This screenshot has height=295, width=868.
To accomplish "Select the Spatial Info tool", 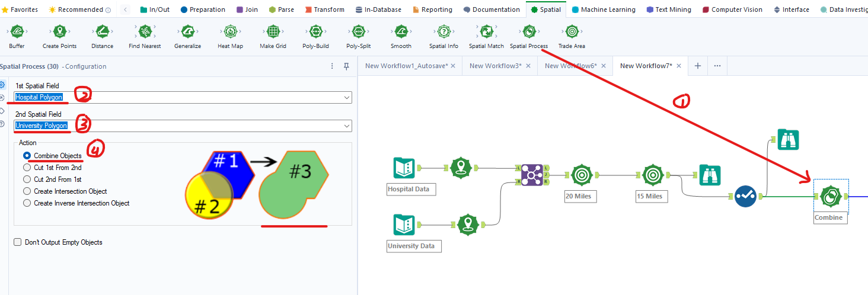I will (x=443, y=36).
